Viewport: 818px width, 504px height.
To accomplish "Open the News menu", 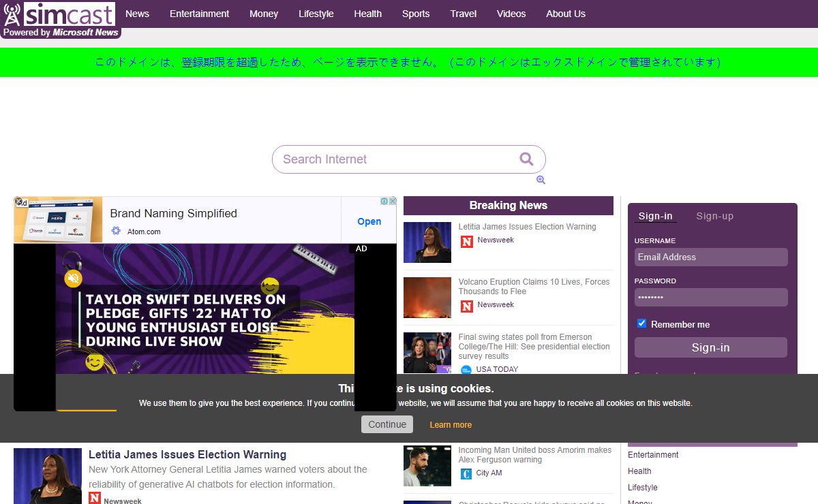I will 137,14.
